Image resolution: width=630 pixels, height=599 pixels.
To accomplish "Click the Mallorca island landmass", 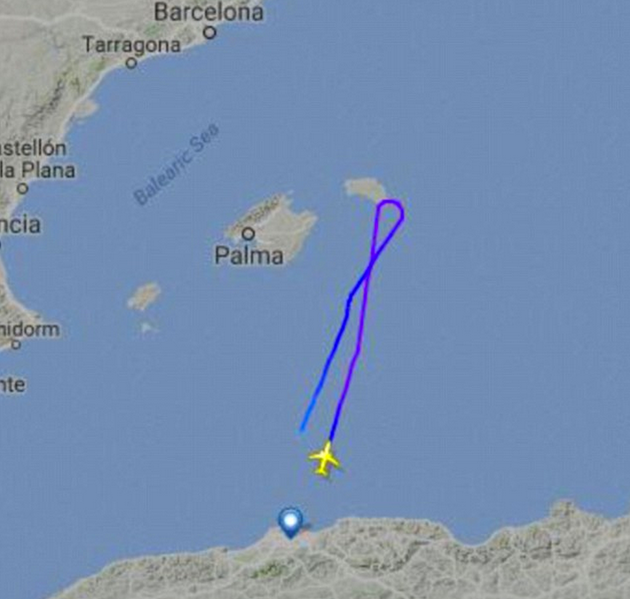I will coord(271,225).
